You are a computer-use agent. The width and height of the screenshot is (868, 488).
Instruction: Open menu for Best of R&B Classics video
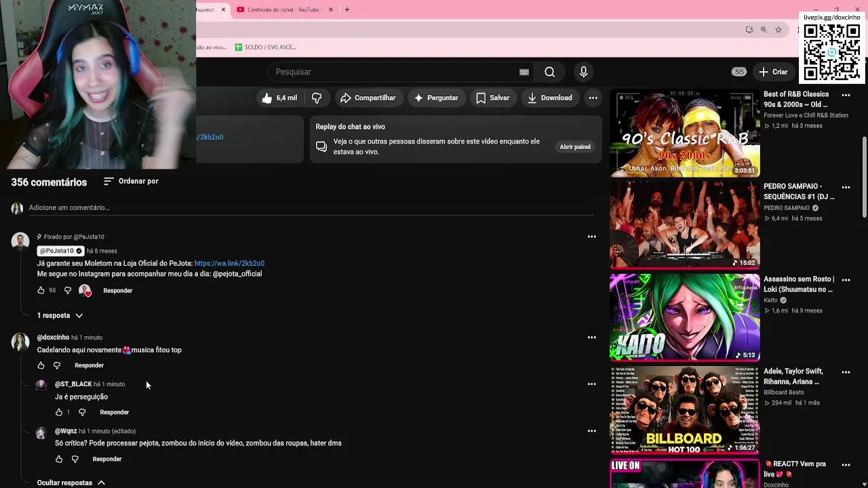click(x=846, y=95)
